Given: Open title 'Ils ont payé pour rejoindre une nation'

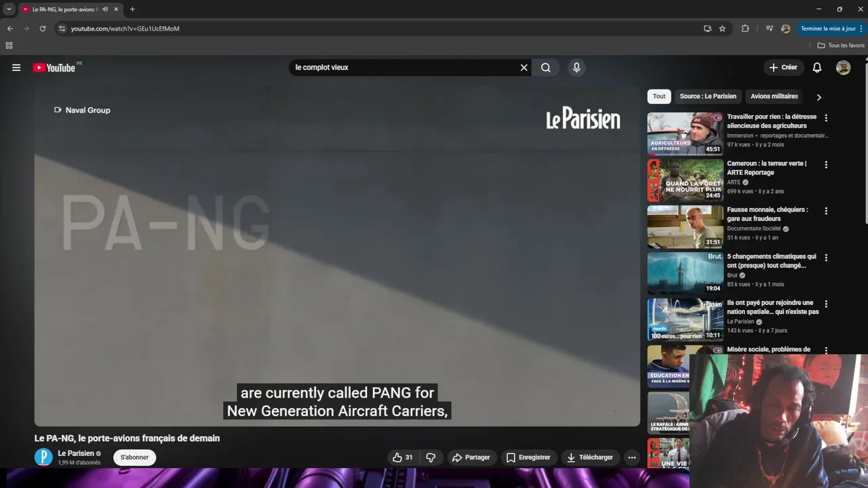Looking at the screenshot, I should click(773, 307).
